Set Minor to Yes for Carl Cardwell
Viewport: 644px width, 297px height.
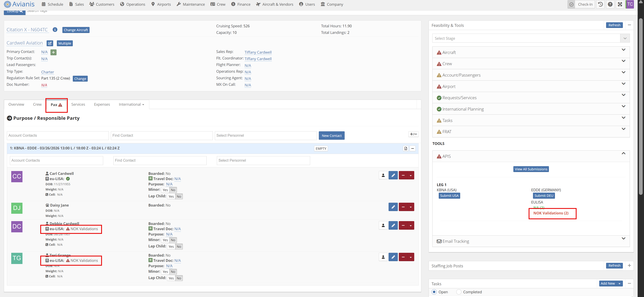(x=165, y=190)
